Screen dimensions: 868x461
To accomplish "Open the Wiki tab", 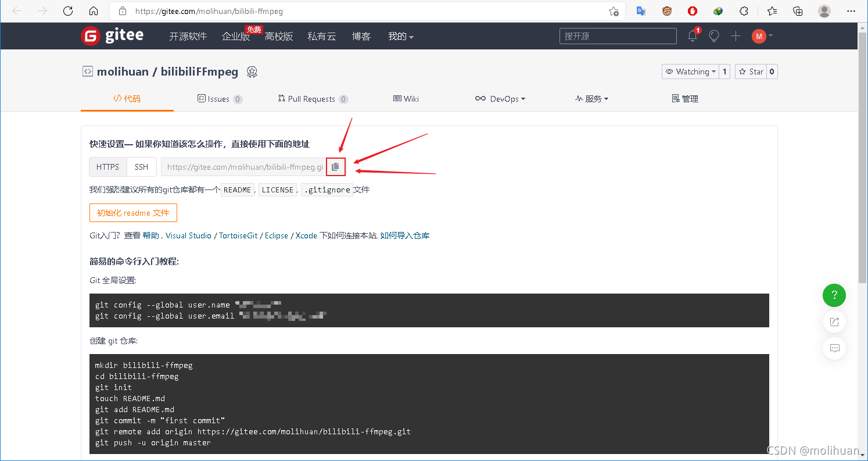I will 406,99.
